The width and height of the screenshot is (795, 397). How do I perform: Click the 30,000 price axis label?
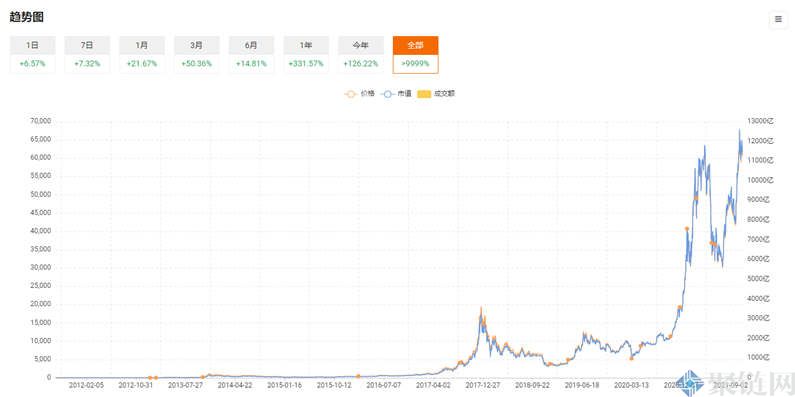(42, 267)
